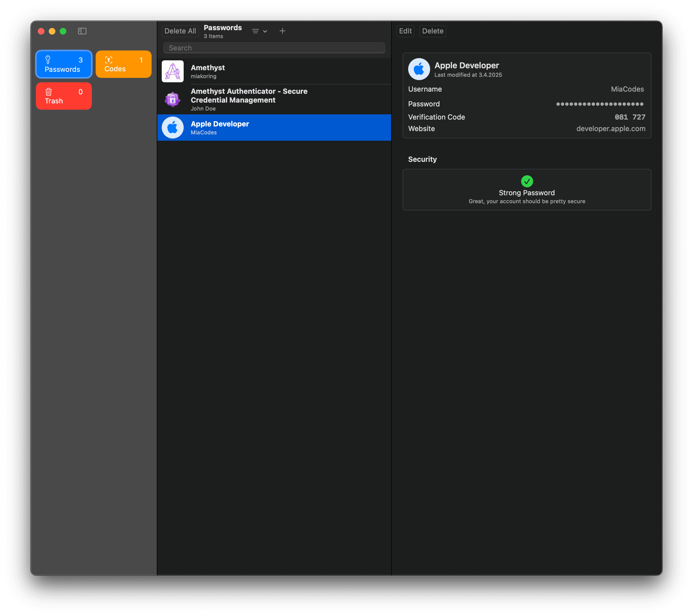Click the plus icon to add password
The width and height of the screenshot is (693, 616).
click(x=282, y=31)
